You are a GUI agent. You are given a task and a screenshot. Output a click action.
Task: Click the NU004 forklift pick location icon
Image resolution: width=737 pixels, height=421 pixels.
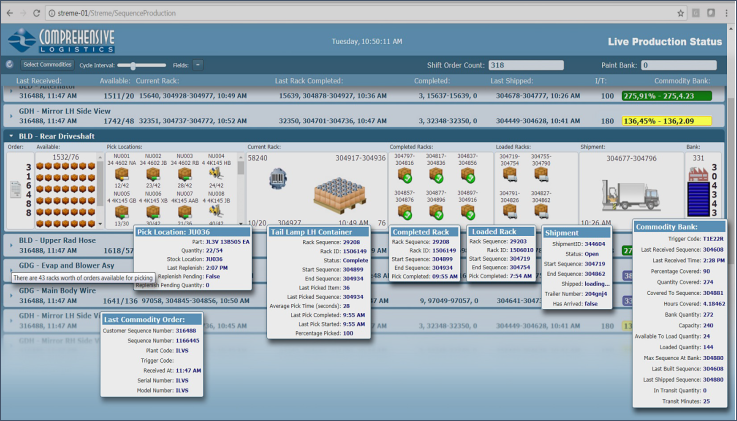pos(216,174)
